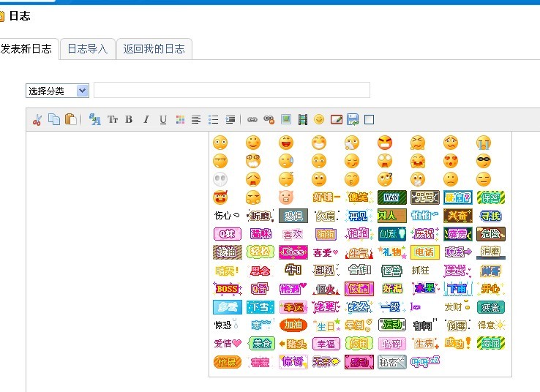The height and width of the screenshot is (392, 540).
Task: Insert the heart-eyes emoticon
Action: click(451, 161)
